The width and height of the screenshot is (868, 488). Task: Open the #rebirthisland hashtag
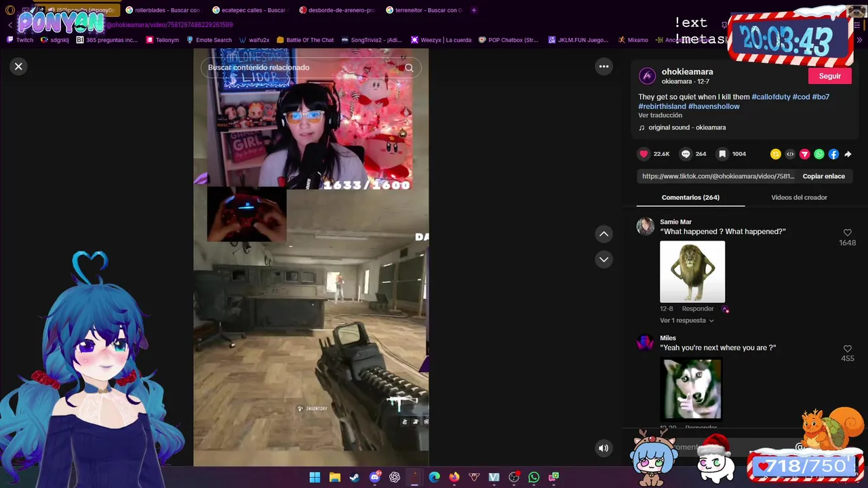pos(662,106)
